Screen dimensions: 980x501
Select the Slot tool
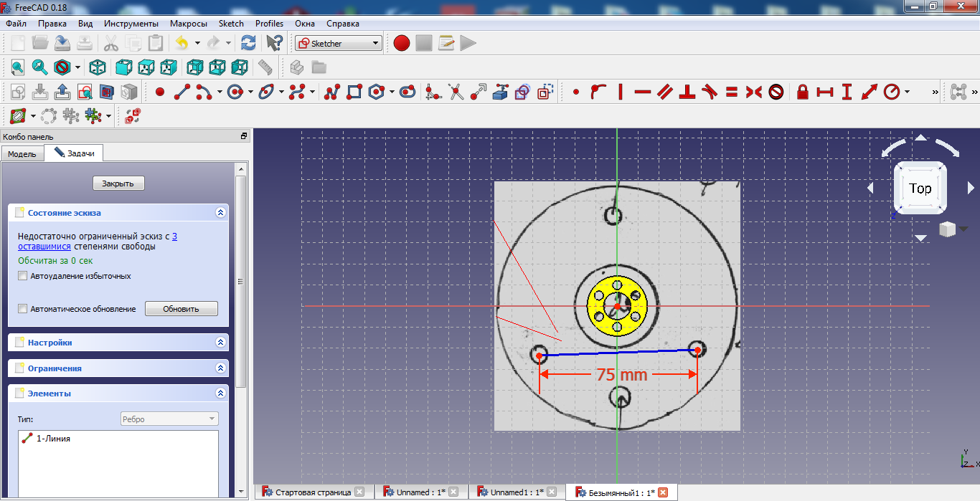coord(407,92)
